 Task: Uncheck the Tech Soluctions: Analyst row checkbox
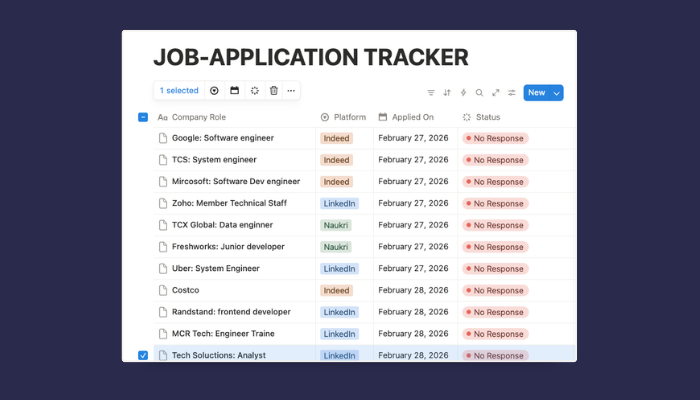(143, 355)
